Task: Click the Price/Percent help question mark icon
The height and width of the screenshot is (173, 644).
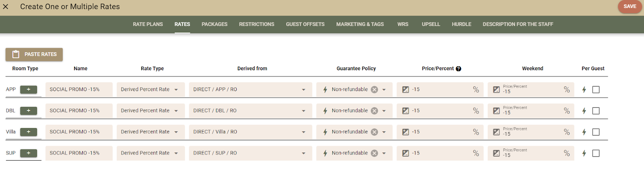Action: tap(458, 69)
